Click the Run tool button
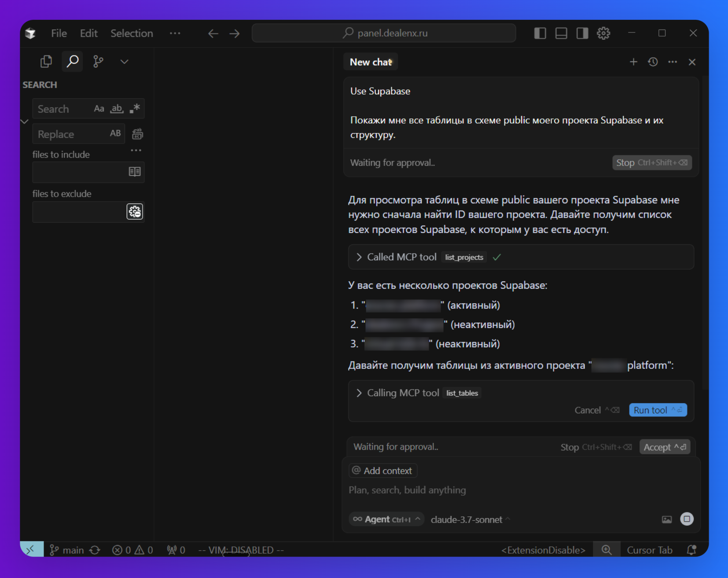The height and width of the screenshot is (578, 728). [658, 410]
